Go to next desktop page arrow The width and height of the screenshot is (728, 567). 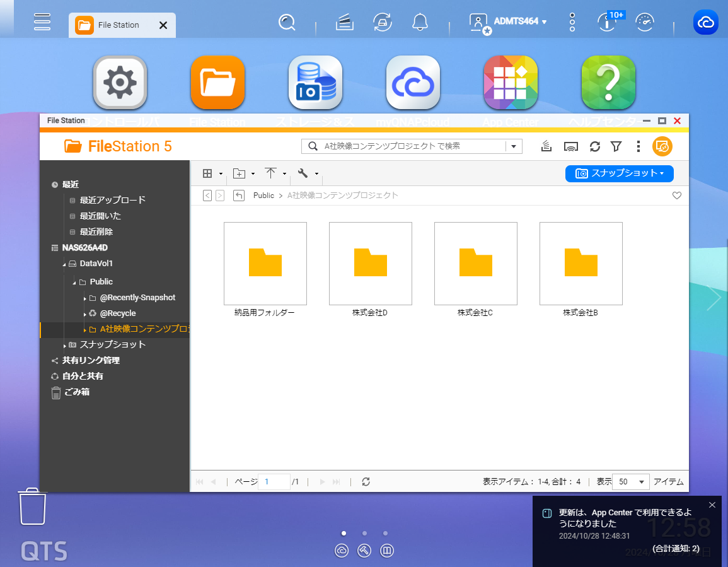[x=714, y=298]
